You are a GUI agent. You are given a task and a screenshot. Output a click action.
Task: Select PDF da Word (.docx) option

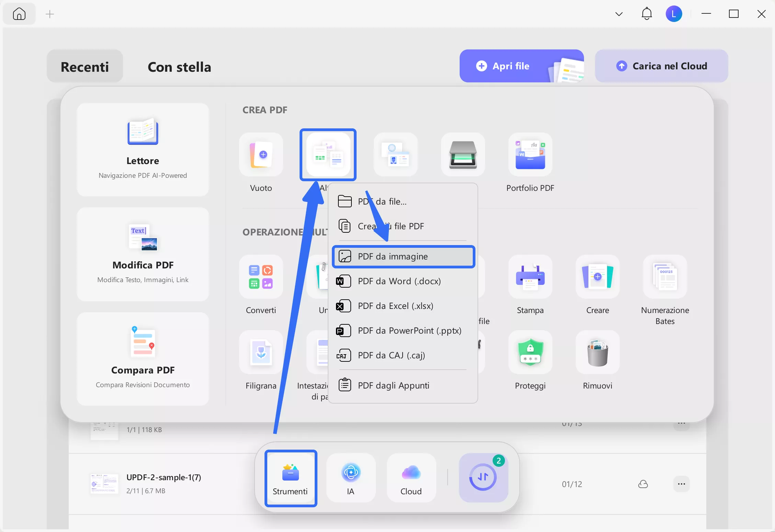click(399, 281)
